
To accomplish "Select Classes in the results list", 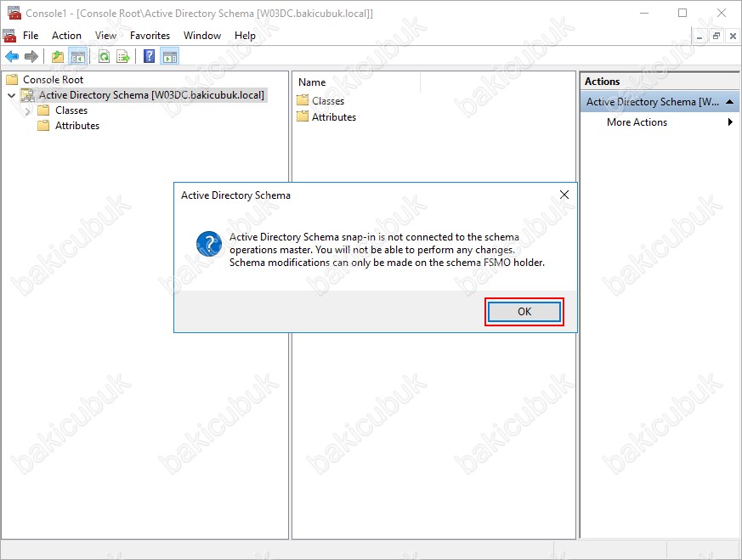I will point(328,101).
